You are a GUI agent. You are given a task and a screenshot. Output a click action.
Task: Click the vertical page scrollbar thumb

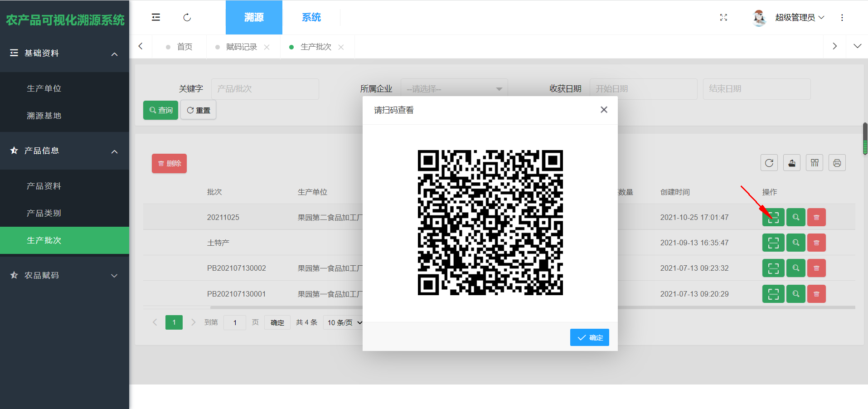(865, 139)
